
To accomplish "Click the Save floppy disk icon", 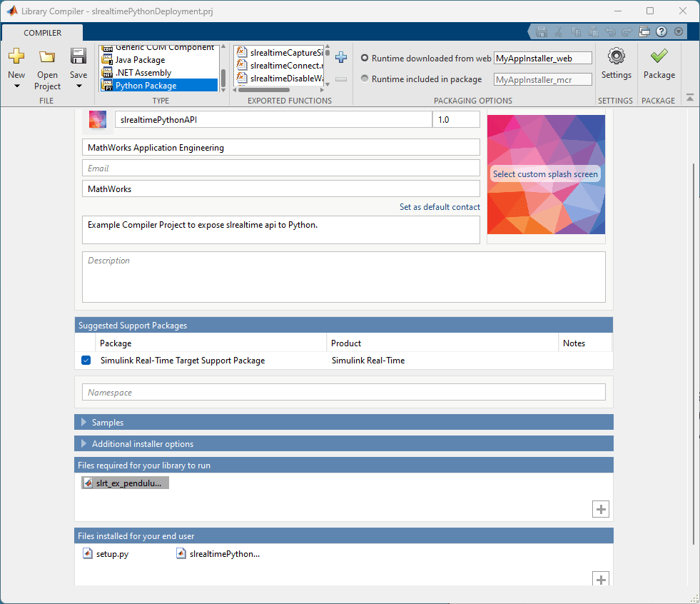I will [78, 56].
